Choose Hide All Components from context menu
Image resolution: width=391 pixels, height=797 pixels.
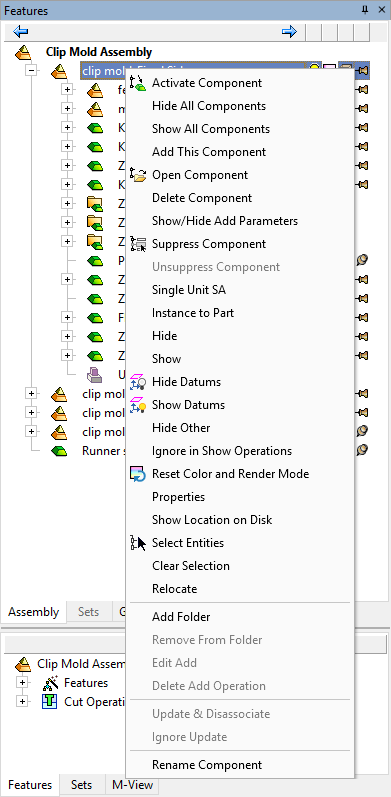[x=209, y=106]
